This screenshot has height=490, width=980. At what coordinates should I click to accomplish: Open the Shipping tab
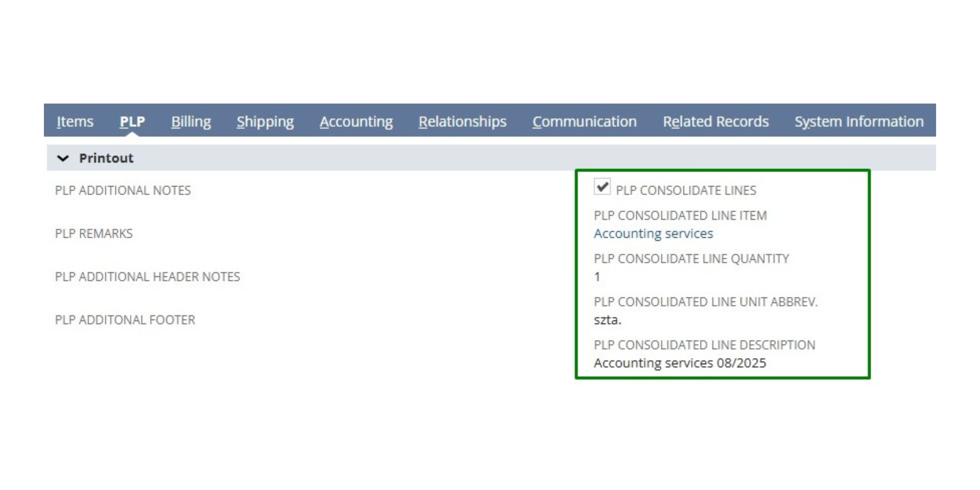(265, 122)
